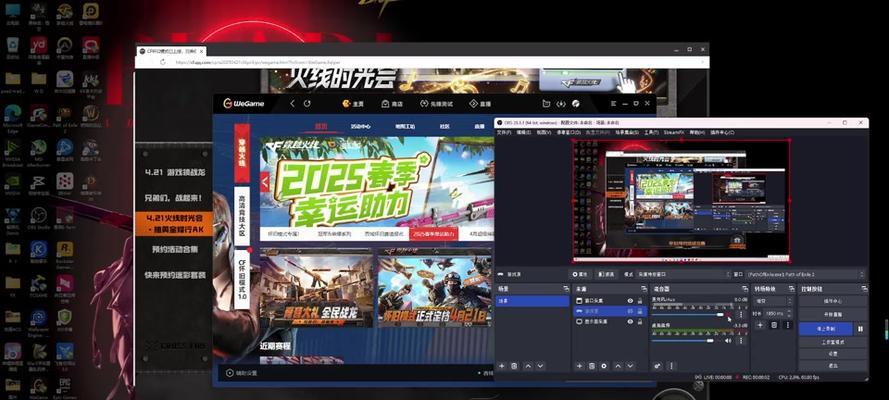Screen dimensions: 889x400
Task: Open the transition type dropdown
Action: click(x=773, y=301)
